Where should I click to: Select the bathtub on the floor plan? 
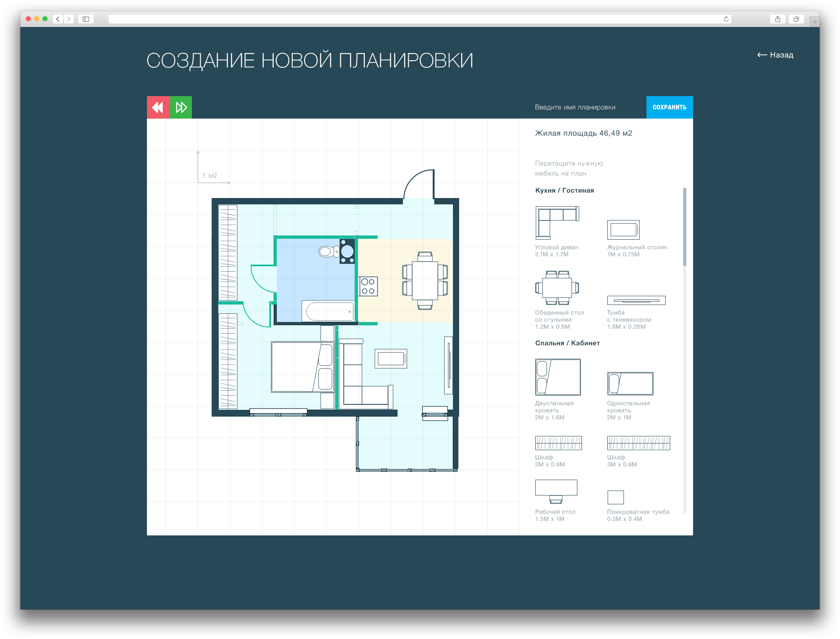[x=330, y=311]
